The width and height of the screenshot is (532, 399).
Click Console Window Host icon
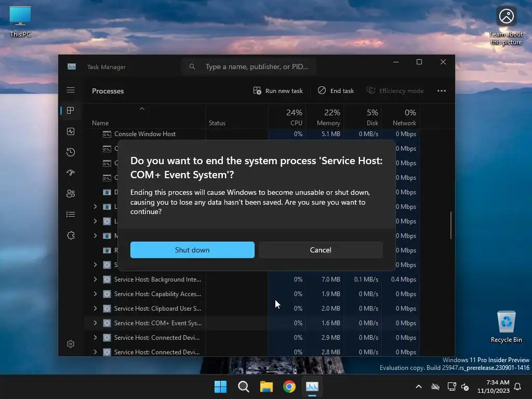[x=107, y=135]
